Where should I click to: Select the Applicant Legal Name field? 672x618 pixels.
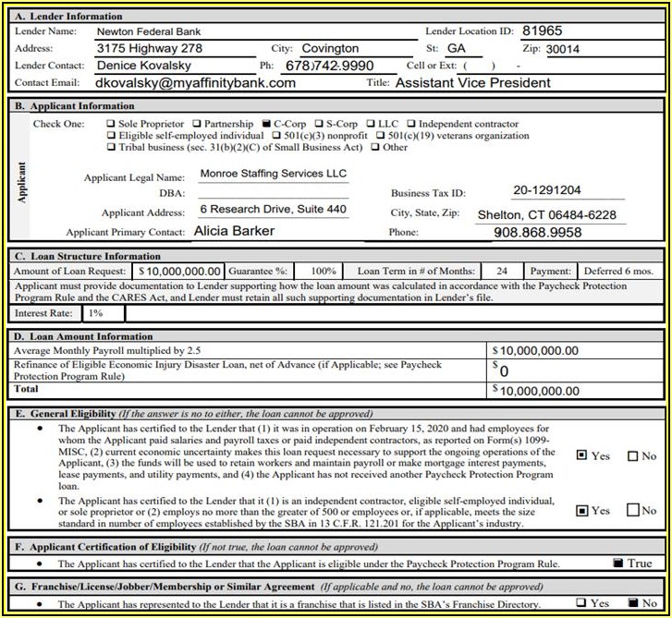pos(274,175)
